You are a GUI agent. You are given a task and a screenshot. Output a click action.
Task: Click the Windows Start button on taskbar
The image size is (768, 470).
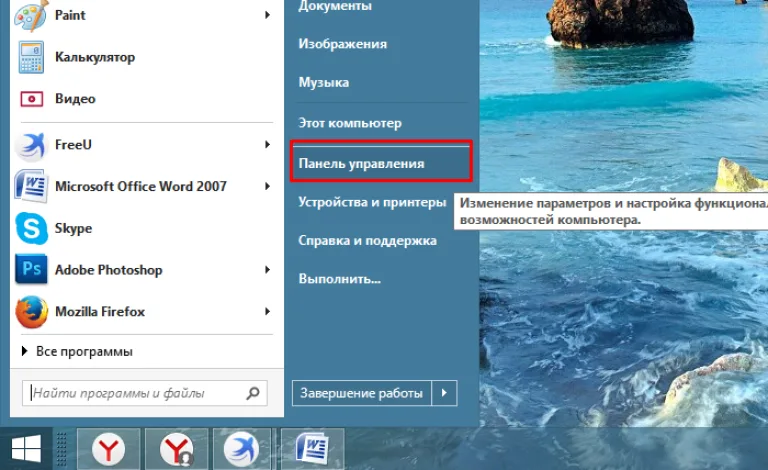[x=26, y=448]
